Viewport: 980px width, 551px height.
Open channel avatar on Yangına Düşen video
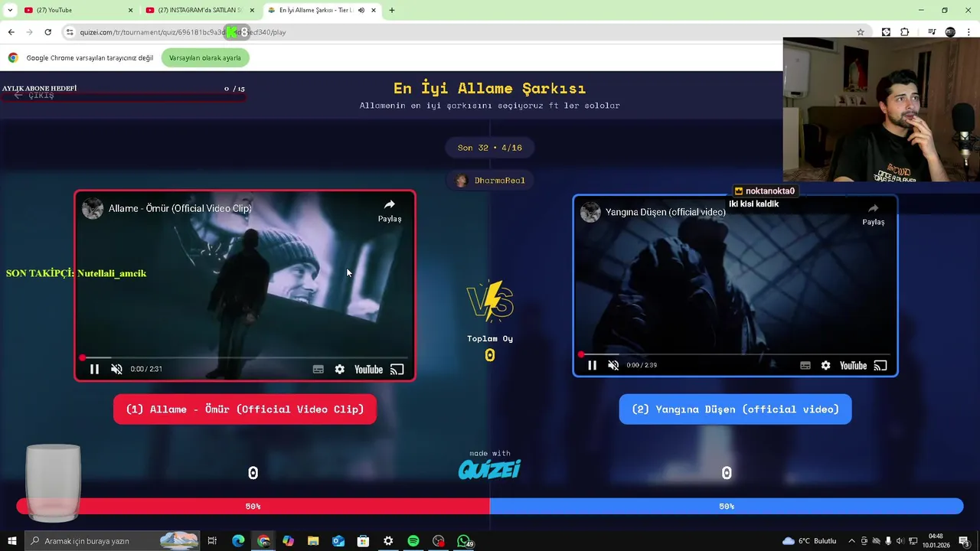590,212
